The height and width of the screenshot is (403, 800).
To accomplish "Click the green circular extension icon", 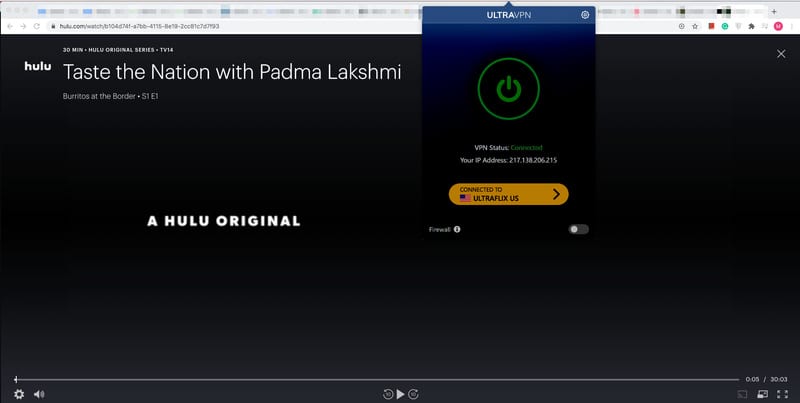I will click(725, 26).
